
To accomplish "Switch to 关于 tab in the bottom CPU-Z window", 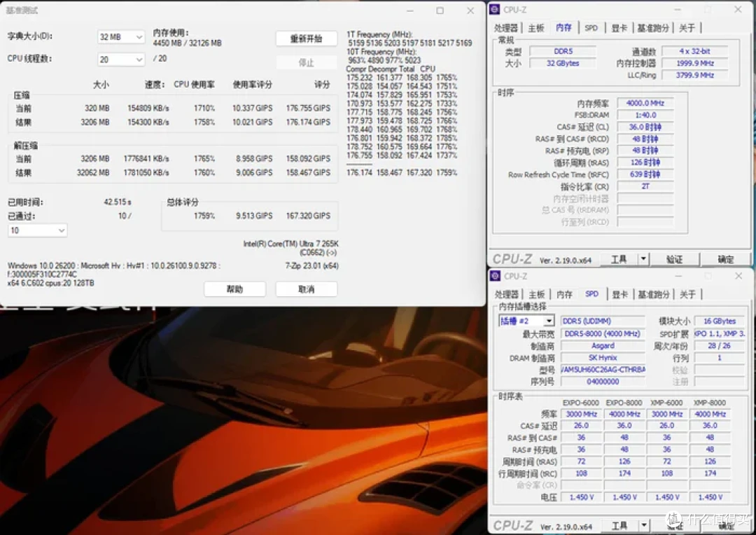I will pyautogui.click(x=687, y=294).
